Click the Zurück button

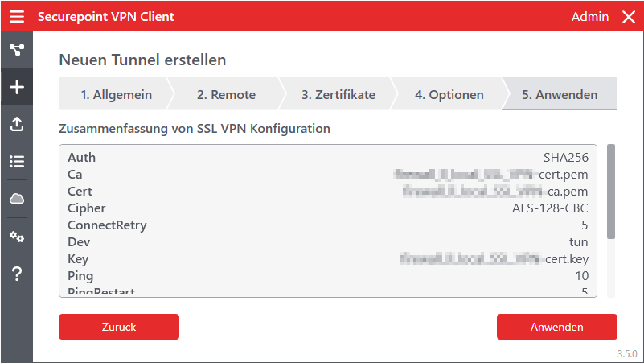point(119,327)
